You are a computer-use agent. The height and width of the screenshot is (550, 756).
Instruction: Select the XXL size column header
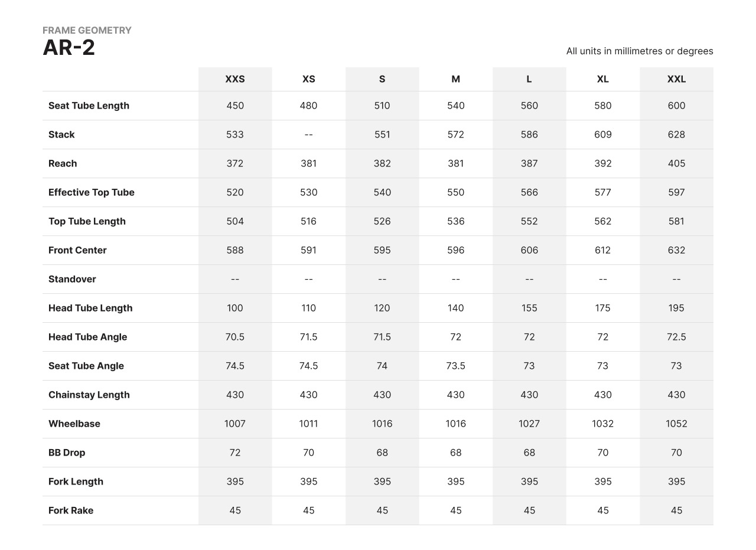coord(676,79)
